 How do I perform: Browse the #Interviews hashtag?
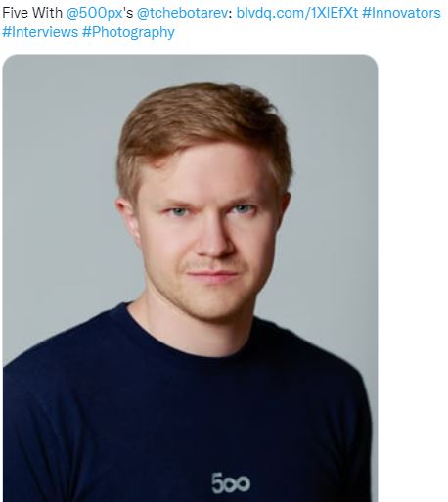tap(40, 32)
